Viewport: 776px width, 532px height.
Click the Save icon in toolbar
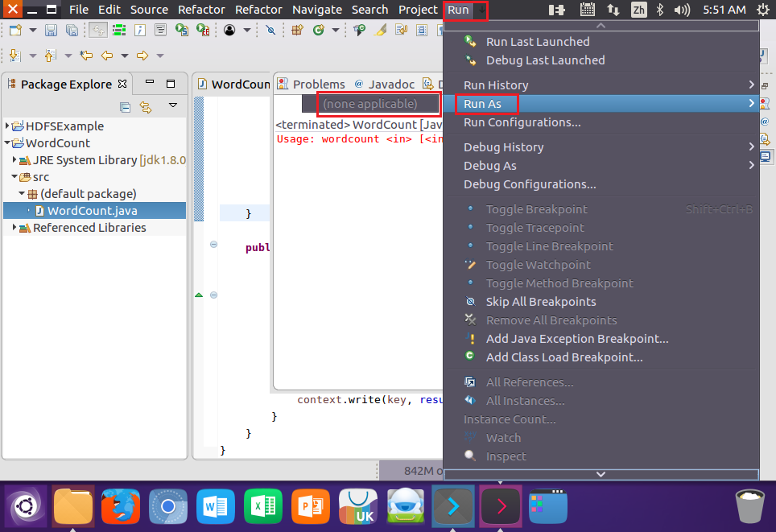click(x=51, y=31)
